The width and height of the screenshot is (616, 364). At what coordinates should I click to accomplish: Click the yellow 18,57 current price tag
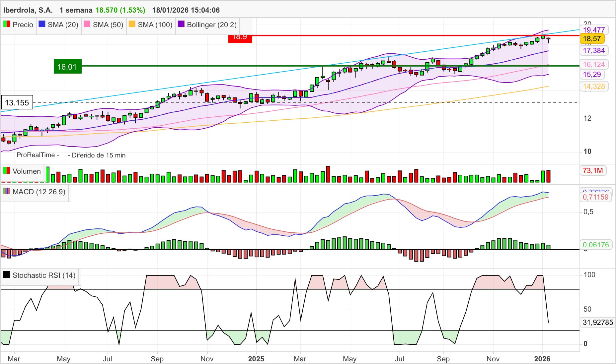point(592,39)
